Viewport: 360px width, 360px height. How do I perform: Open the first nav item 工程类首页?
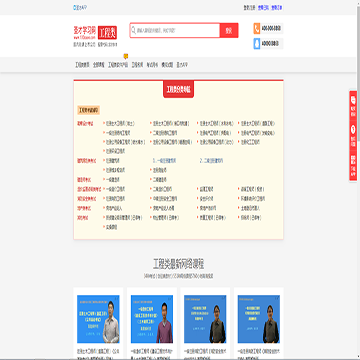coord(82,65)
